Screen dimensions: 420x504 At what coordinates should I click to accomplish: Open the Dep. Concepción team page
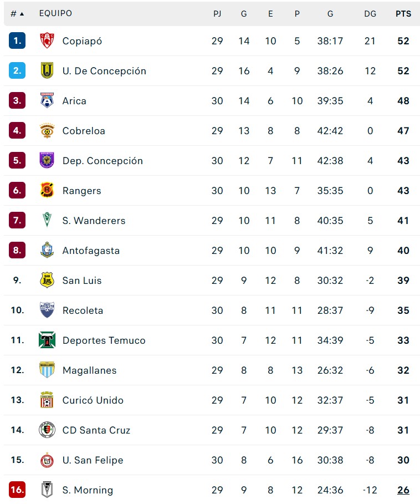coord(103,161)
